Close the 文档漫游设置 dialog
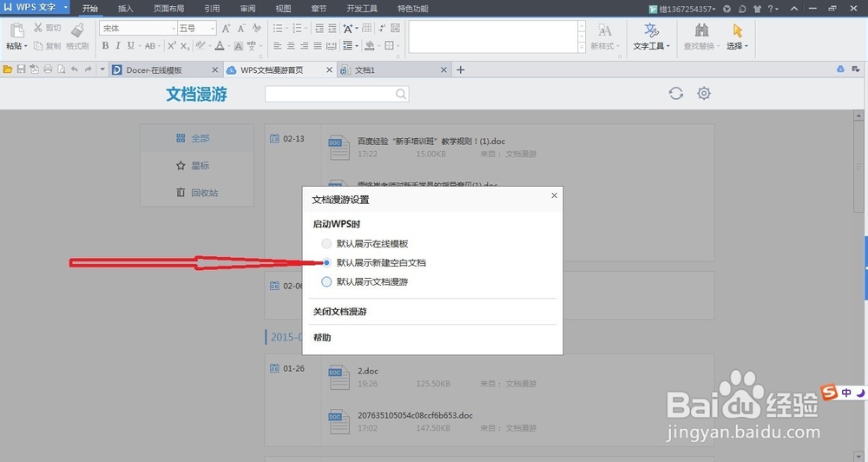 [x=554, y=195]
